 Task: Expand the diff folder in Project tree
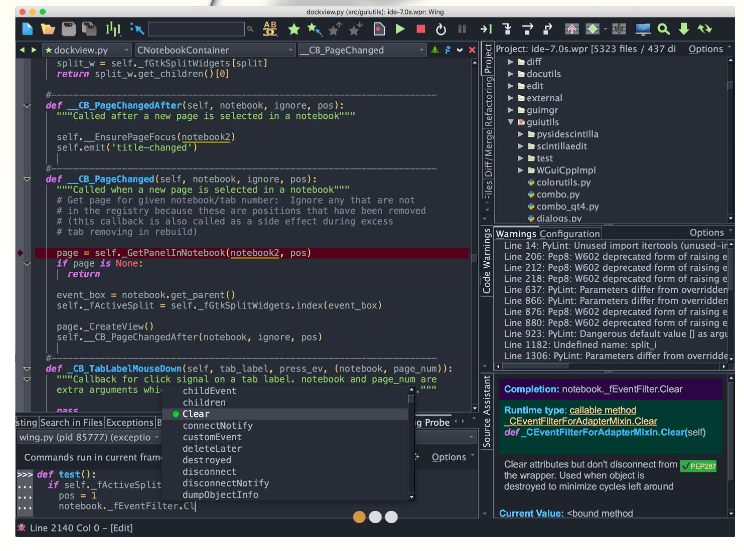pos(511,62)
